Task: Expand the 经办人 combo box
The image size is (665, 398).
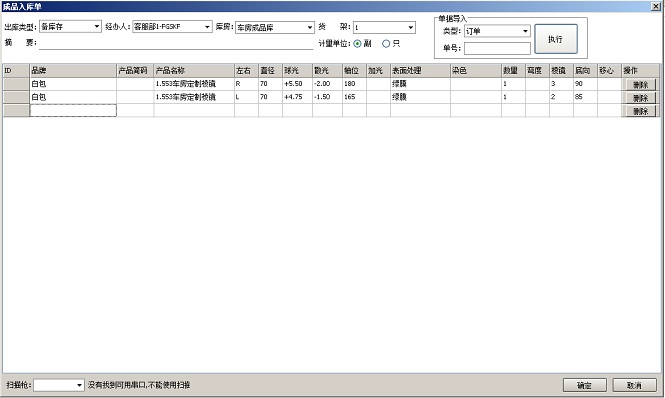Action: (x=207, y=27)
